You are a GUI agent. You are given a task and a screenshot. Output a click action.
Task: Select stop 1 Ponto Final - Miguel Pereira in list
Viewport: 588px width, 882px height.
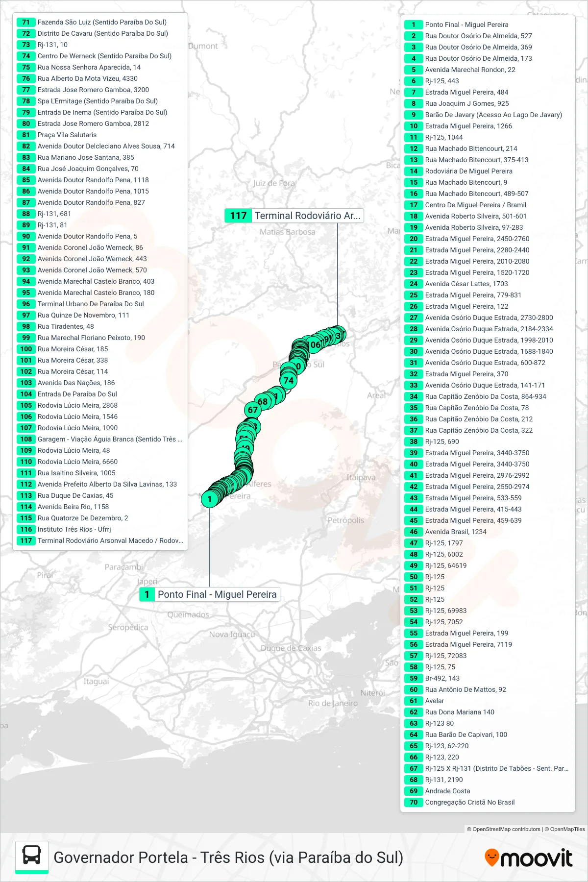point(488,24)
